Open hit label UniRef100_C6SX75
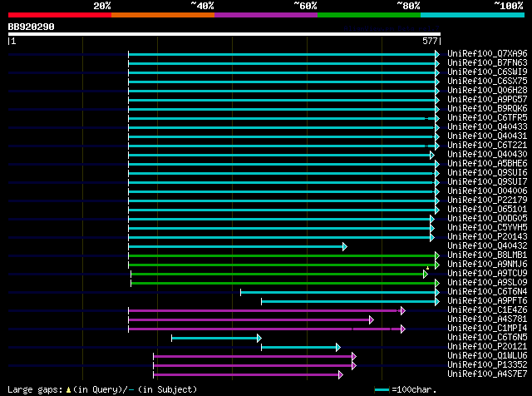 487,82
